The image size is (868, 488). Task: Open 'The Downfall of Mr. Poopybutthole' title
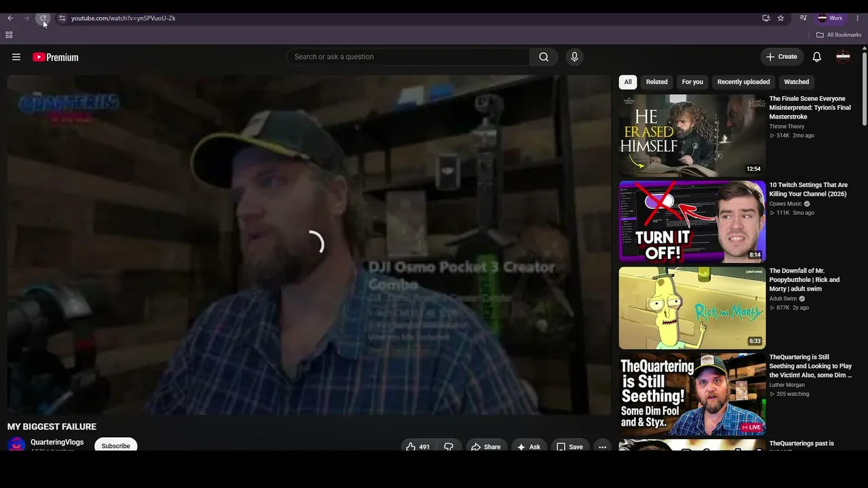804,280
